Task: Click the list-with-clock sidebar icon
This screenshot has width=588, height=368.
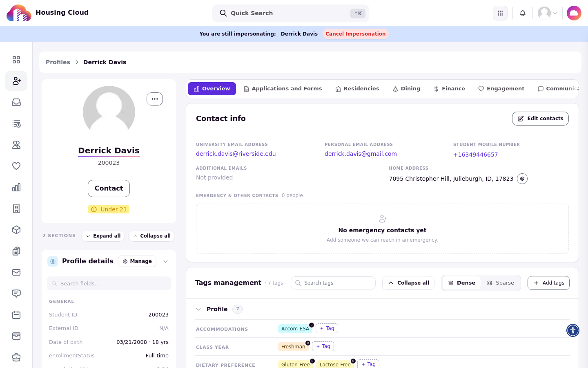Action: 16,123
